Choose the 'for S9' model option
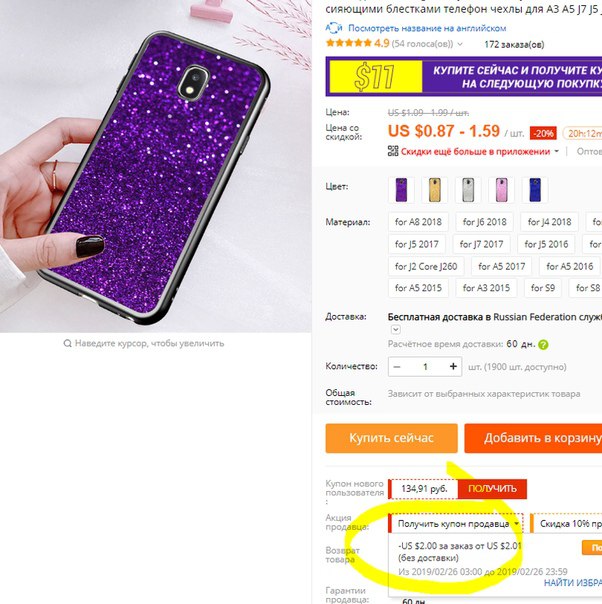The width and height of the screenshot is (602, 604). click(x=543, y=288)
